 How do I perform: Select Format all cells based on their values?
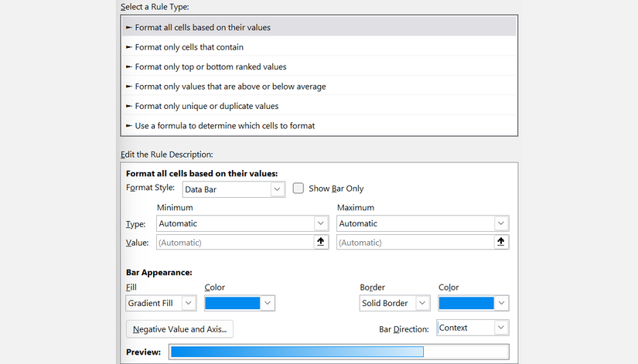click(x=203, y=27)
